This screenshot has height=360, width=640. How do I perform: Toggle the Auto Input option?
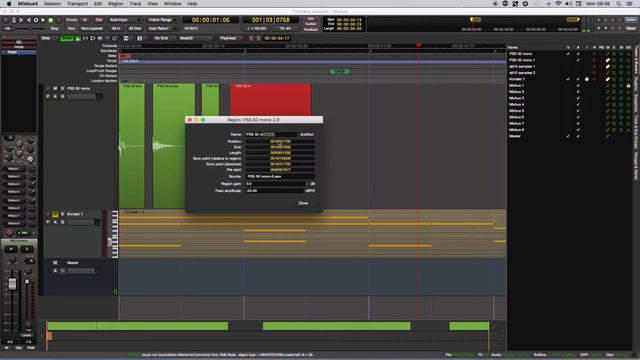124,20
